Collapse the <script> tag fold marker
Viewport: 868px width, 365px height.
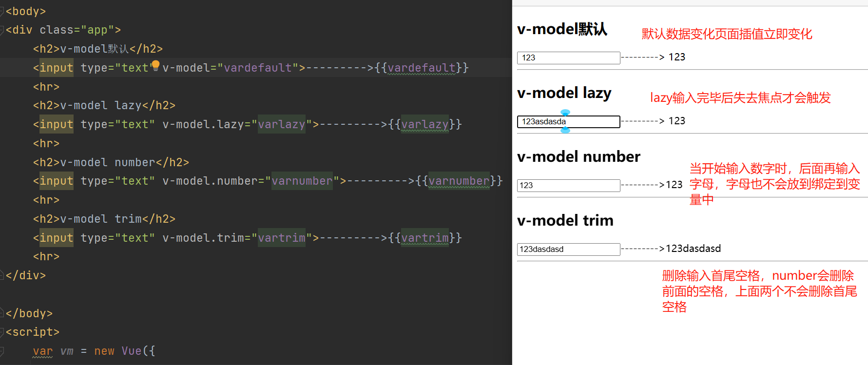(x=2, y=332)
